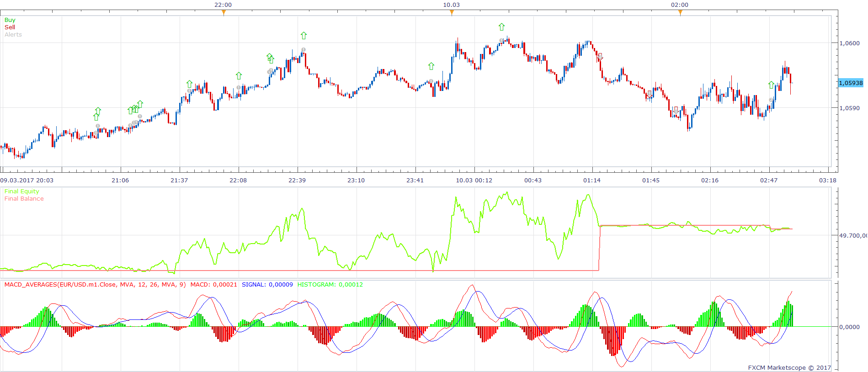Click the orange 02:00 timeline marker

click(x=680, y=12)
